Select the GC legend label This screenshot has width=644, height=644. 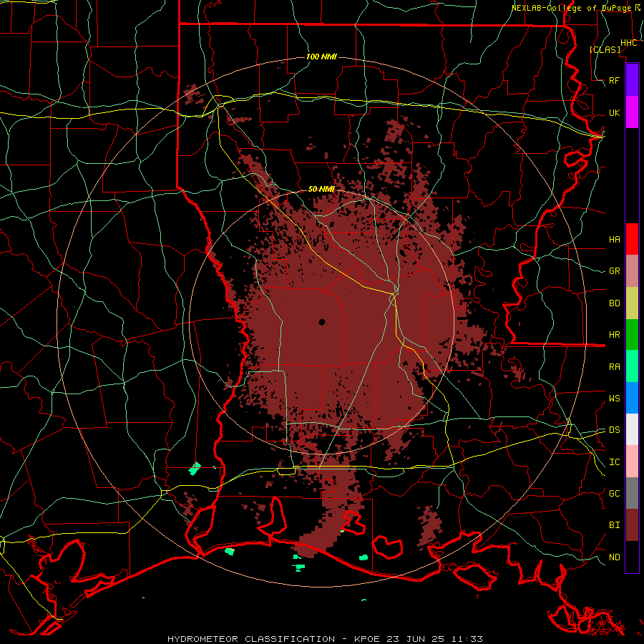615,493
